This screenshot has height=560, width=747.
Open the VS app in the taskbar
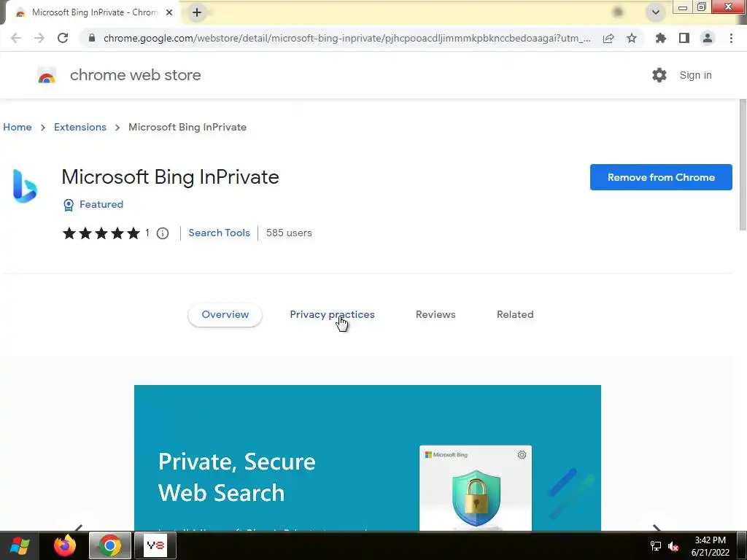pyautogui.click(x=155, y=545)
